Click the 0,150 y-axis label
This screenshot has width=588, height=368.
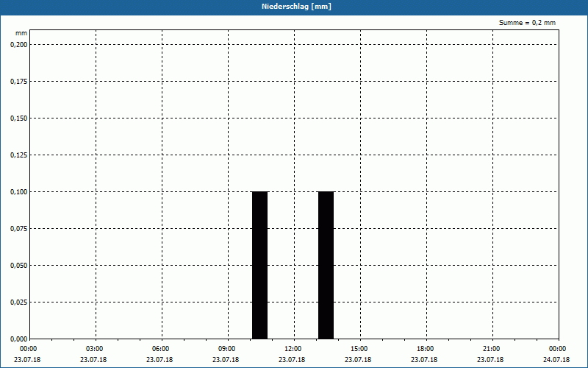point(19,118)
